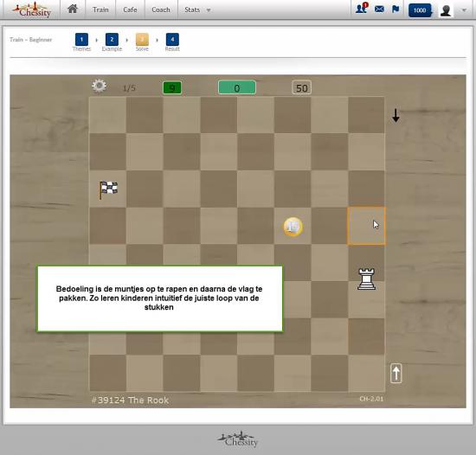Click the white rook piece

(367, 279)
